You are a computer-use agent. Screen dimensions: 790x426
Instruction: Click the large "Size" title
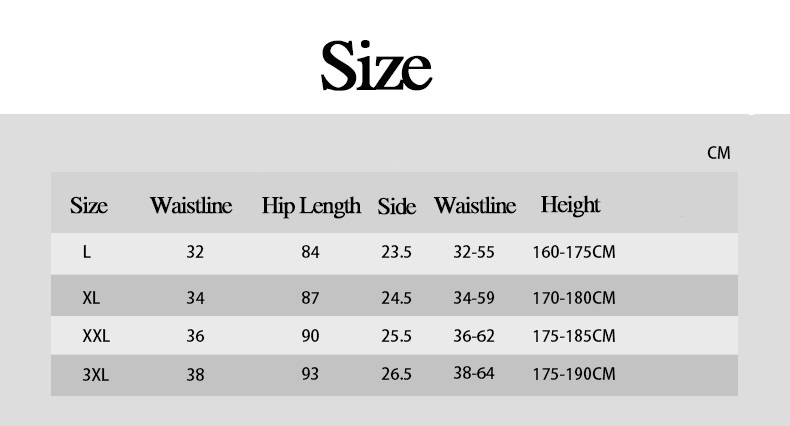[x=376, y=64]
